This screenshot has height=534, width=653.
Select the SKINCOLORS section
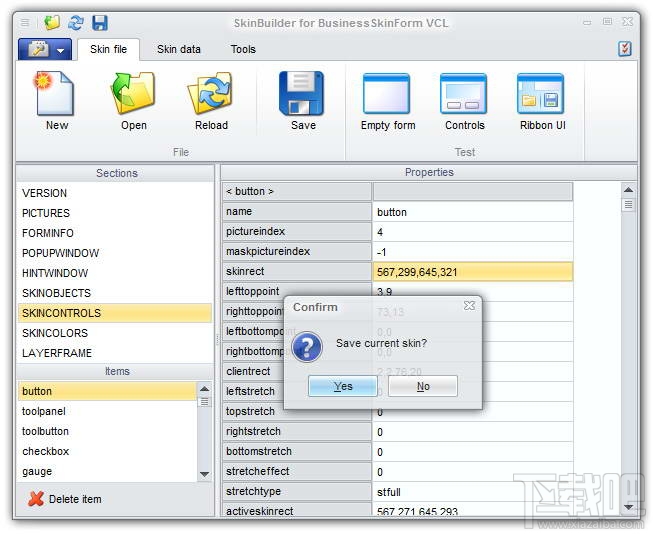(x=115, y=333)
